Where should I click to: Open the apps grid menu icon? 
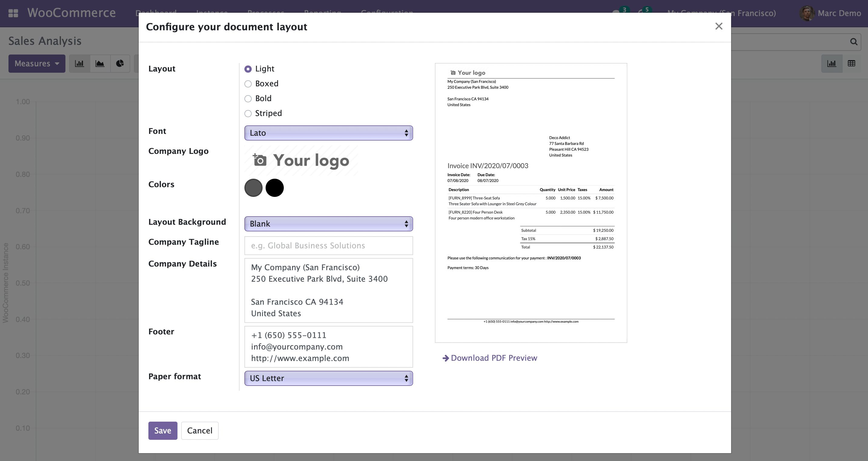(13, 13)
